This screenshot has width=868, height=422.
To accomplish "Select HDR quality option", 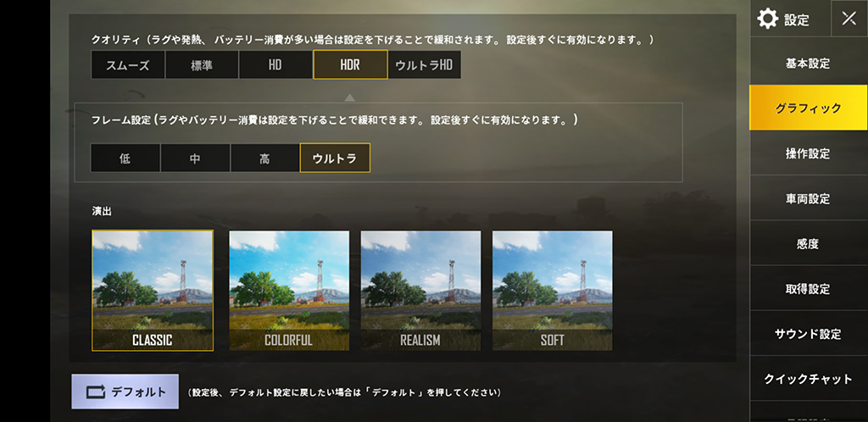I will pos(350,64).
